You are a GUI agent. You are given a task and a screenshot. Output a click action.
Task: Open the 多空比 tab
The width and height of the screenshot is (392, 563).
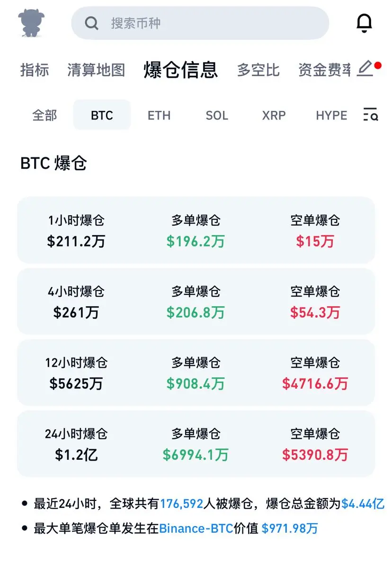click(x=258, y=70)
